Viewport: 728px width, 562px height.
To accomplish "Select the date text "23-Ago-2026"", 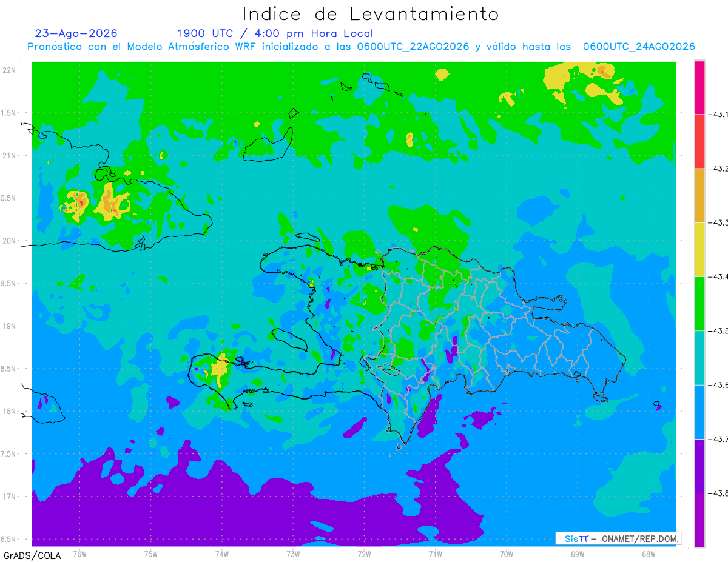I will [x=76, y=33].
